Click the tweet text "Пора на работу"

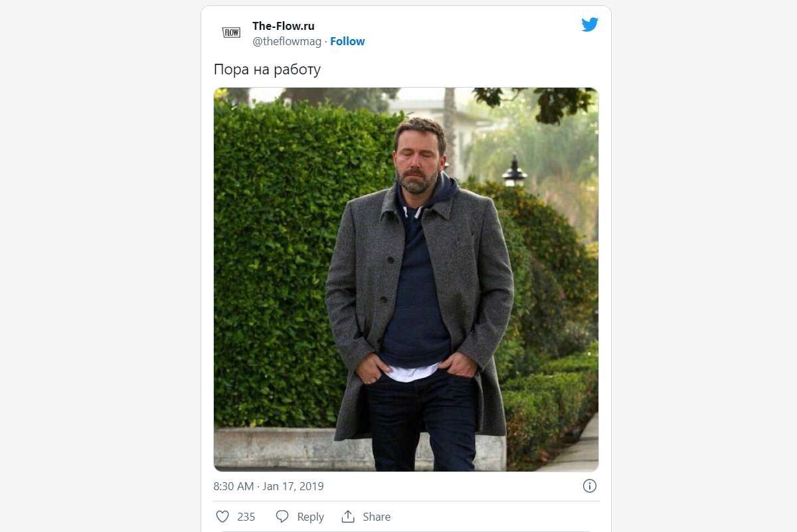click(267, 69)
